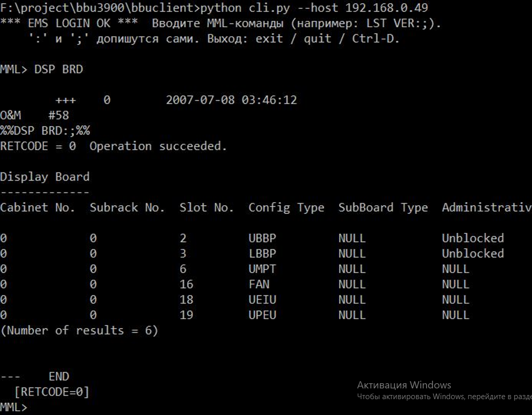Click the UPEU config type entry

pos(262,315)
